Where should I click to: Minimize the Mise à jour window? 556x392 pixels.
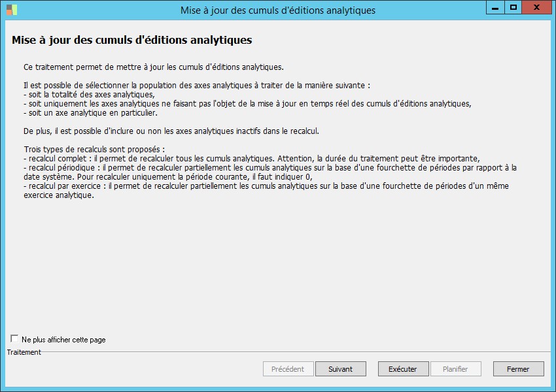coord(495,8)
